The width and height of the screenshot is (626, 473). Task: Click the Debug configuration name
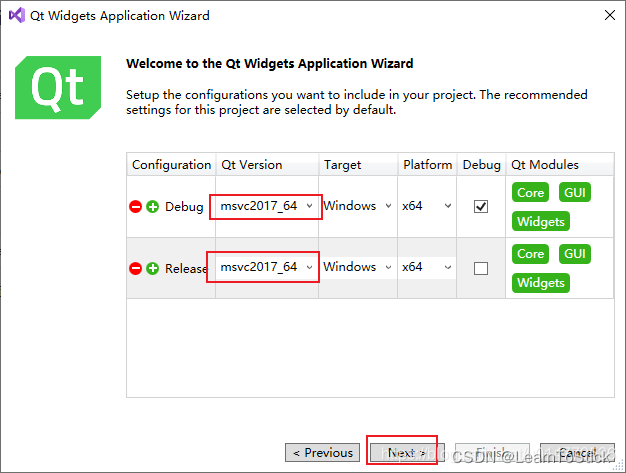coord(184,207)
